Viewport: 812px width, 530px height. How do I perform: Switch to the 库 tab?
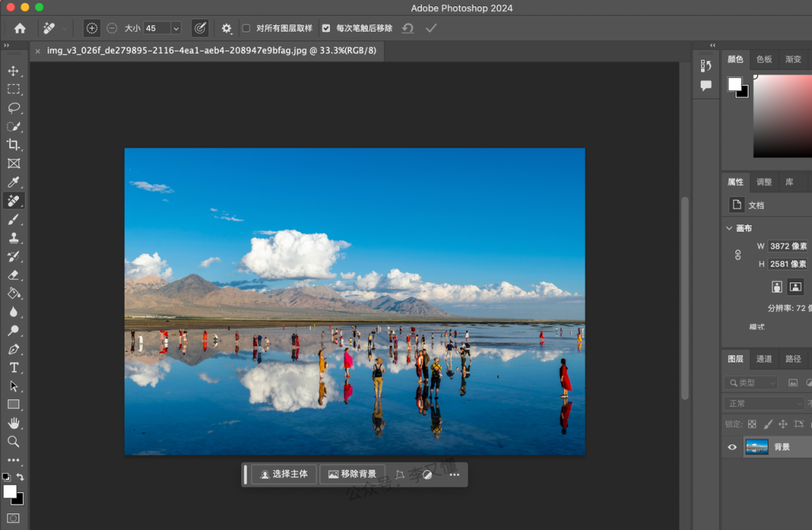tap(789, 182)
